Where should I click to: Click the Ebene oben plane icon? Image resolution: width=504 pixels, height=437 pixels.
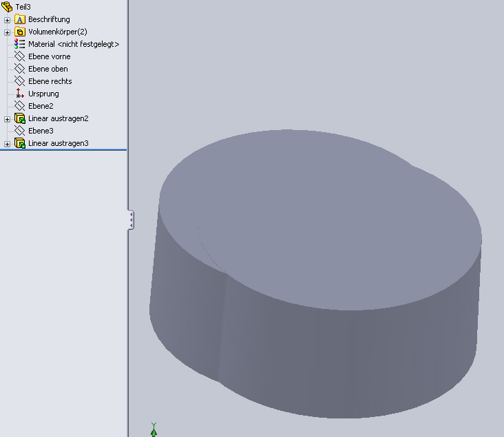[19, 69]
